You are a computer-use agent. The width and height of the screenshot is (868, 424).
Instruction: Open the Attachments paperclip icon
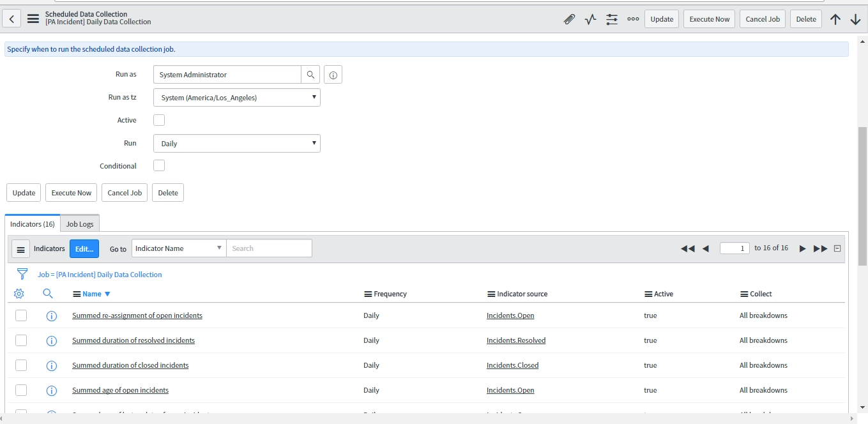click(569, 19)
